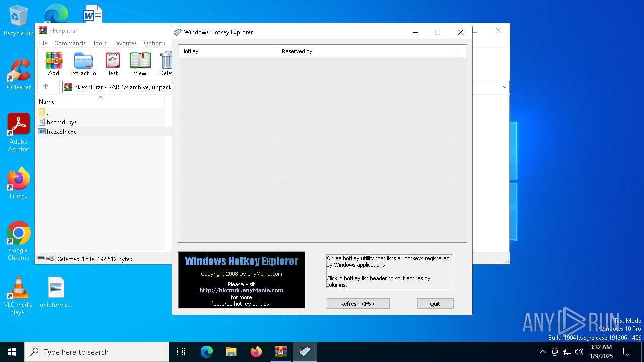Go up one folder level in WinRAR

[x=46, y=87]
